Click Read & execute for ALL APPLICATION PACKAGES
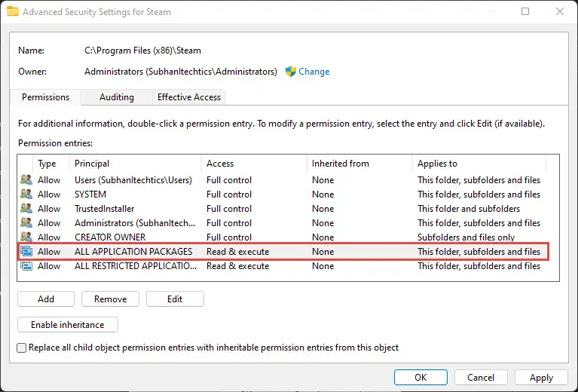The height and width of the screenshot is (392, 578). point(238,252)
